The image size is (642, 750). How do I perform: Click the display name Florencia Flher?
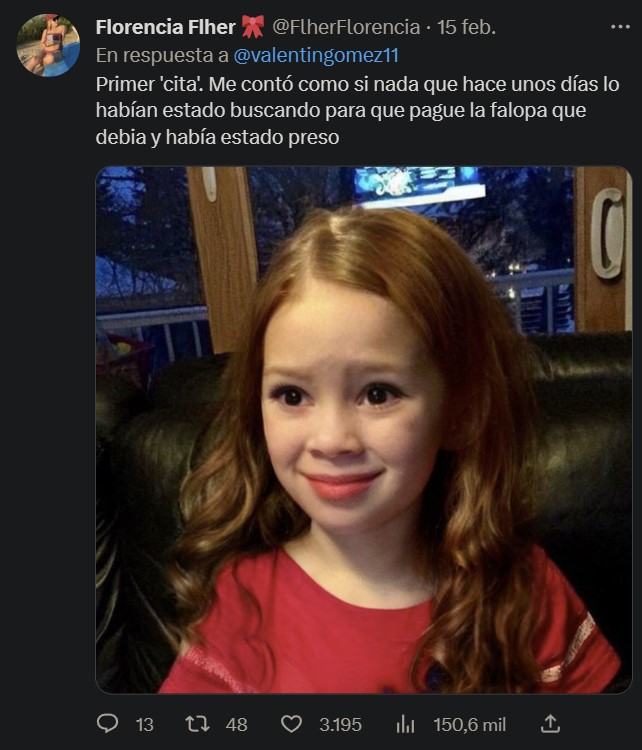[166, 27]
